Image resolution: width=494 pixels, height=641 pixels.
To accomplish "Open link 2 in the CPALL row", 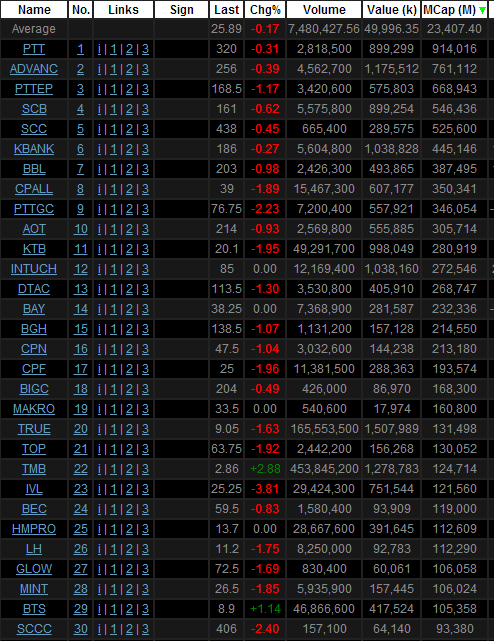I will [129, 189].
